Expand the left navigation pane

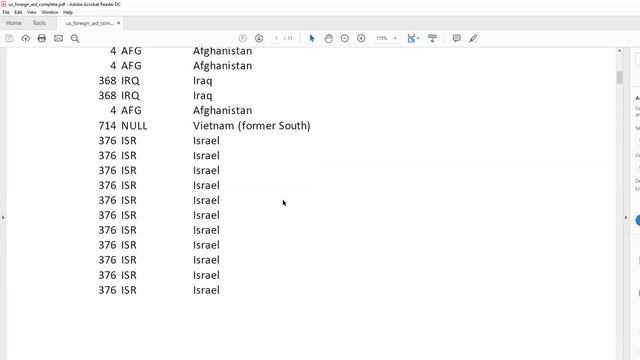pos(3,218)
